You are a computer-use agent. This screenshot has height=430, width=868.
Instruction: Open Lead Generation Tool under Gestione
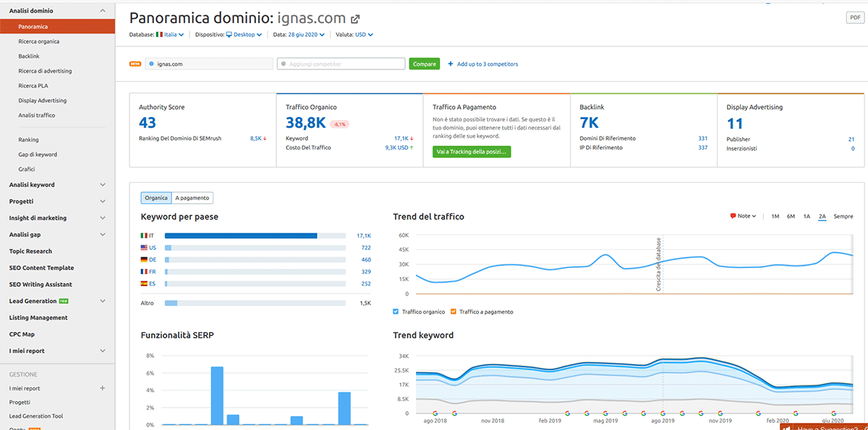36,416
